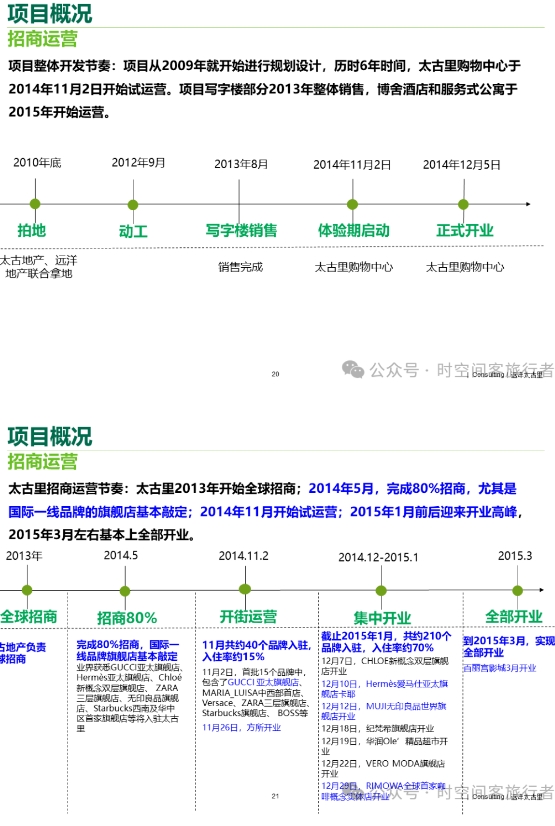Select the 12月7日 CHLOE line
Viewport: 555px width, 826px height.
pos(385,666)
